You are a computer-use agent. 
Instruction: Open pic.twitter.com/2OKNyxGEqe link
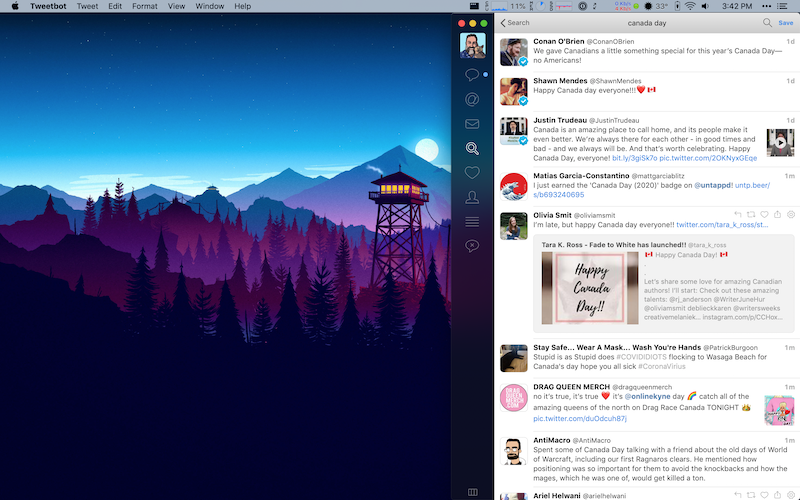coord(708,158)
